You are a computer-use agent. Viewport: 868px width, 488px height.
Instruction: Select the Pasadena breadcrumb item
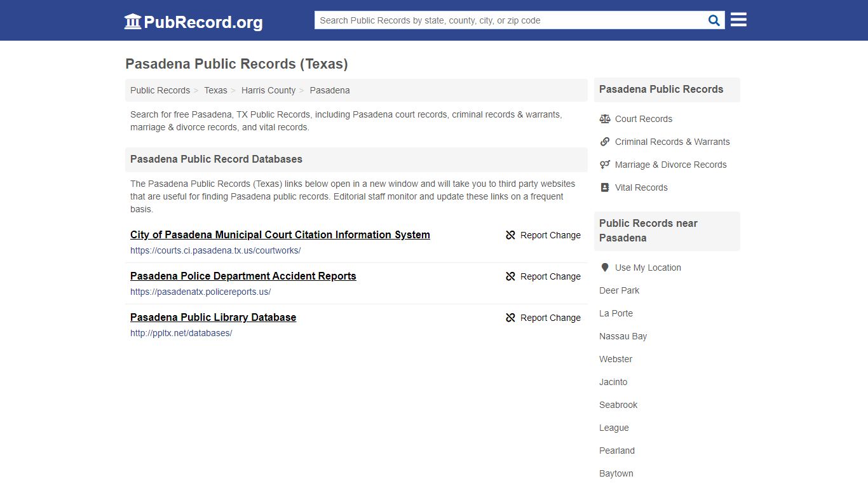tap(330, 90)
